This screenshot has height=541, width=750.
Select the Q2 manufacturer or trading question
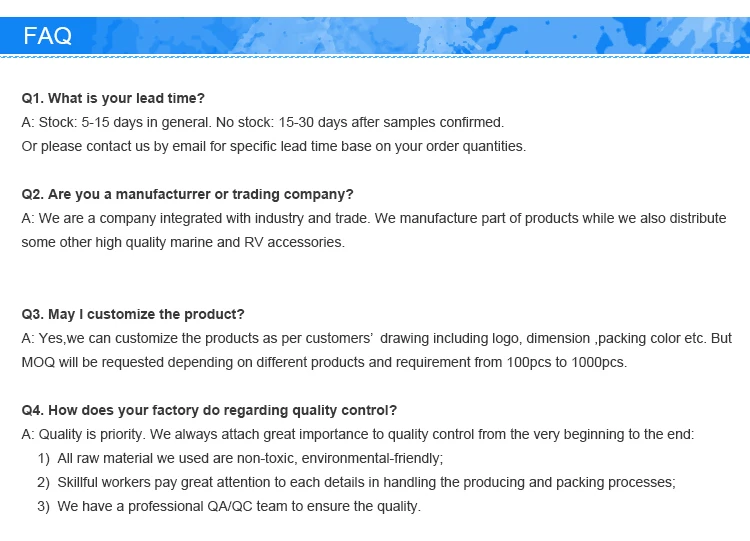point(187,194)
